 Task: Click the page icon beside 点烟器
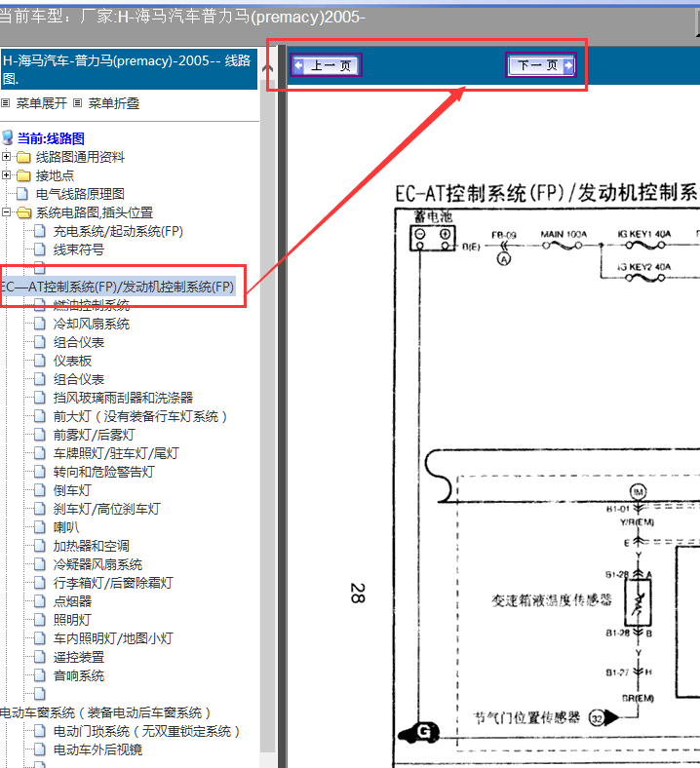pos(40,601)
